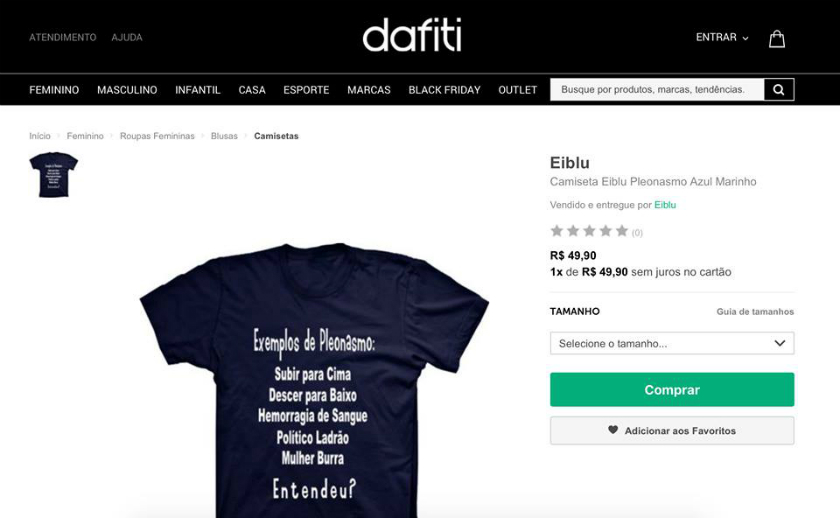
Task: Open the FEMININO menu
Action: 54,90
